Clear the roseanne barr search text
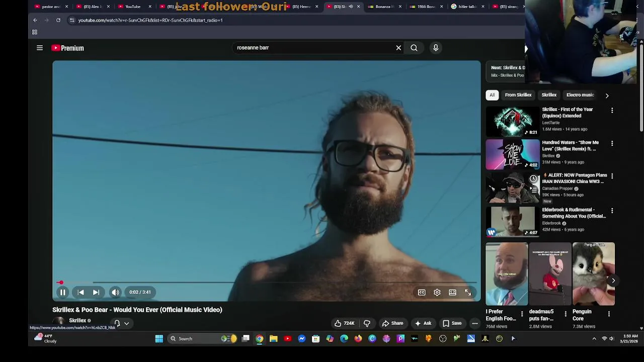The height and width of the screenshot is (362, 644). pyautogui.click(x=398, y=48)
